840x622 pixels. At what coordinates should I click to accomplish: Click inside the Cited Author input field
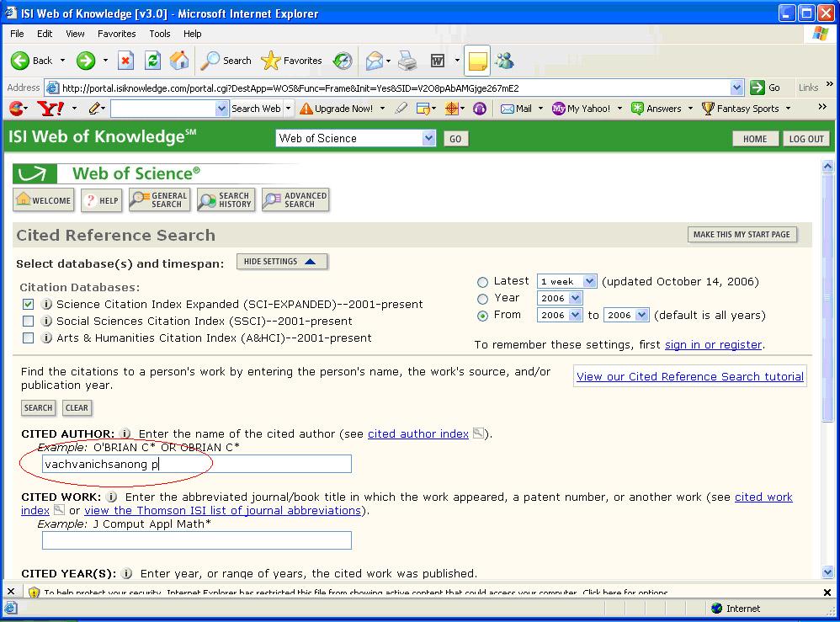click(x=197, y=464)
